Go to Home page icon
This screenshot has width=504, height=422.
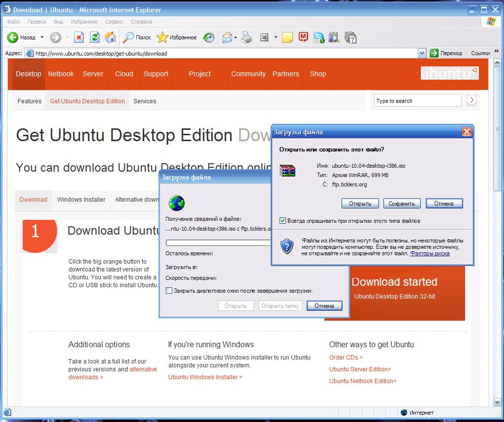tap(110, 37)
